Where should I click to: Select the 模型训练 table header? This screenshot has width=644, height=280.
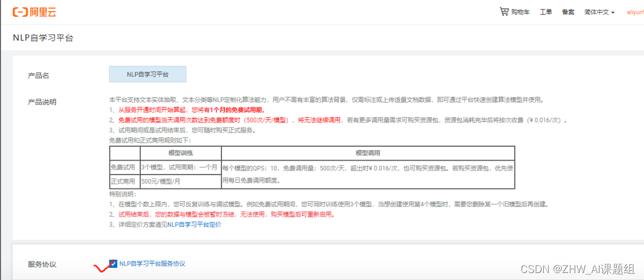point(181,153)
